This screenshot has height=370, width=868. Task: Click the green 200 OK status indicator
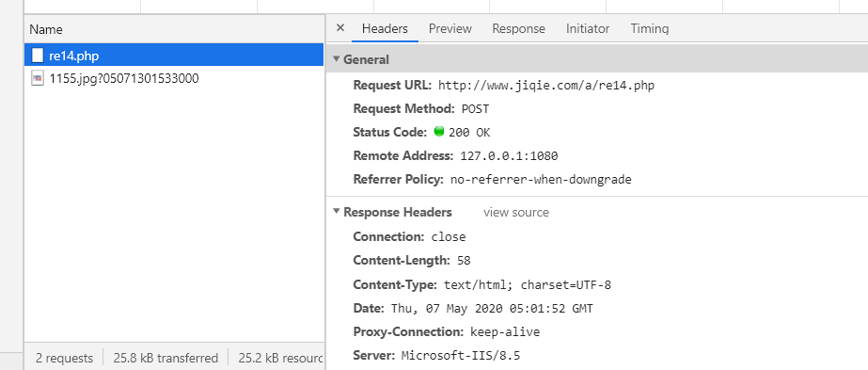(x=439, y=132)
